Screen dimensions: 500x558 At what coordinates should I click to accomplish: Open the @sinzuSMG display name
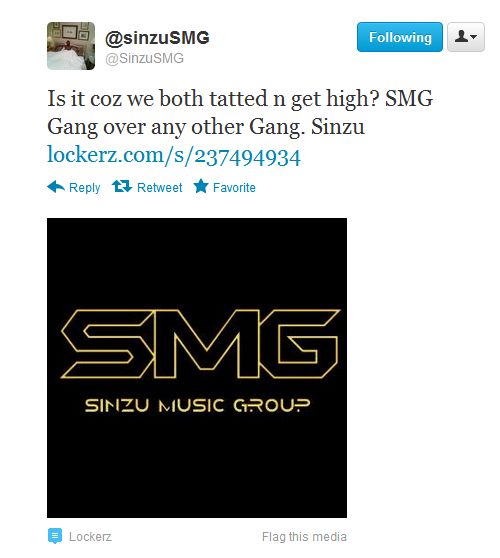(157, 38)
